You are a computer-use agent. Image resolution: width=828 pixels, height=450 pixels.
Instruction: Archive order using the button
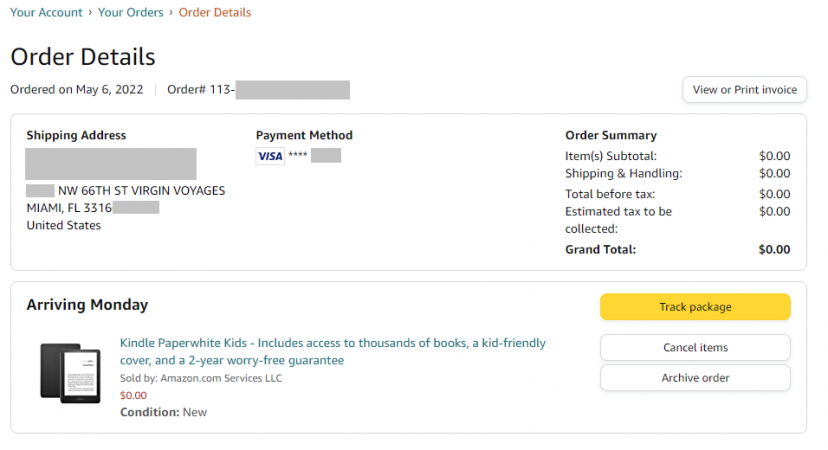click(x=695, y=378)
